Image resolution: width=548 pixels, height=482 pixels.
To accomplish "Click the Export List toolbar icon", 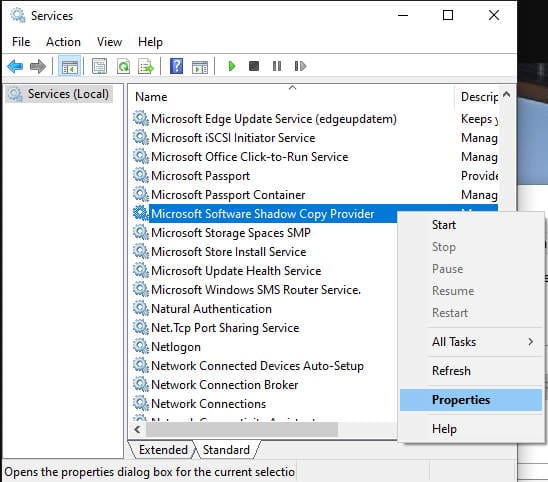I will click(146, 66).
